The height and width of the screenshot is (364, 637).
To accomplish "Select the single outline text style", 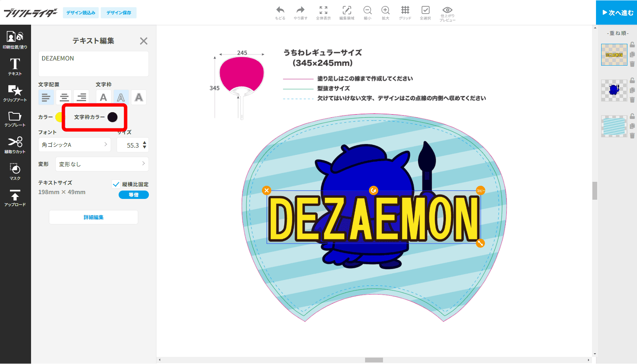I will click(121, 97).
